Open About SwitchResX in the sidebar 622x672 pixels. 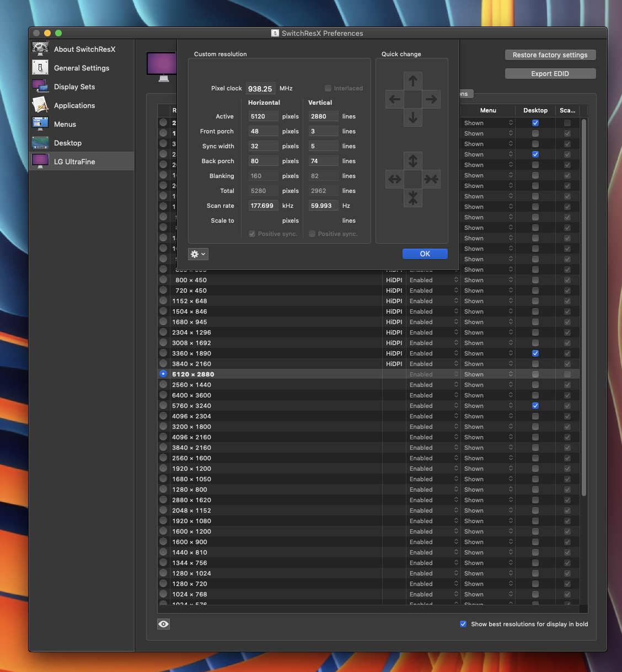point(82,49)
